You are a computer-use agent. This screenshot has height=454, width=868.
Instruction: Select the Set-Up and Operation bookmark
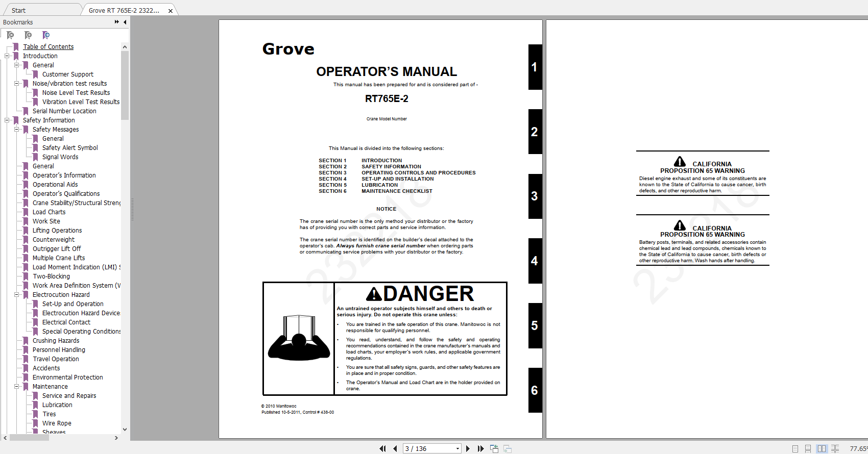(x=73, y=304)
